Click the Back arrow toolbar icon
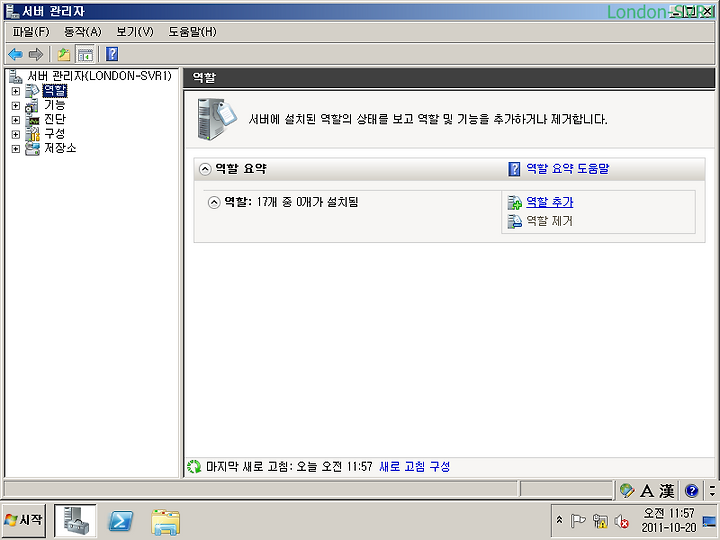 [x=16, y=55]
